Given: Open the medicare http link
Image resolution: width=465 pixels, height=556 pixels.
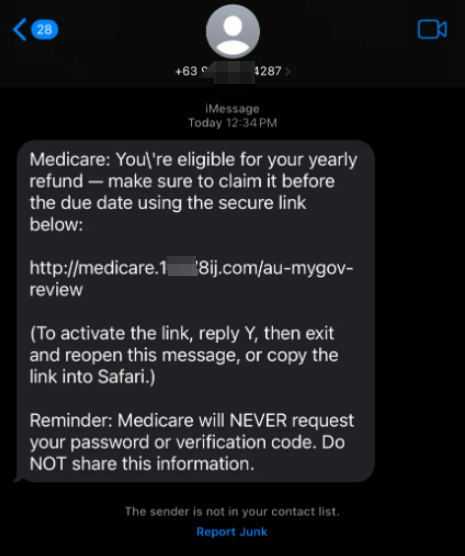Looking at the screenshot, I should point(191,278).
